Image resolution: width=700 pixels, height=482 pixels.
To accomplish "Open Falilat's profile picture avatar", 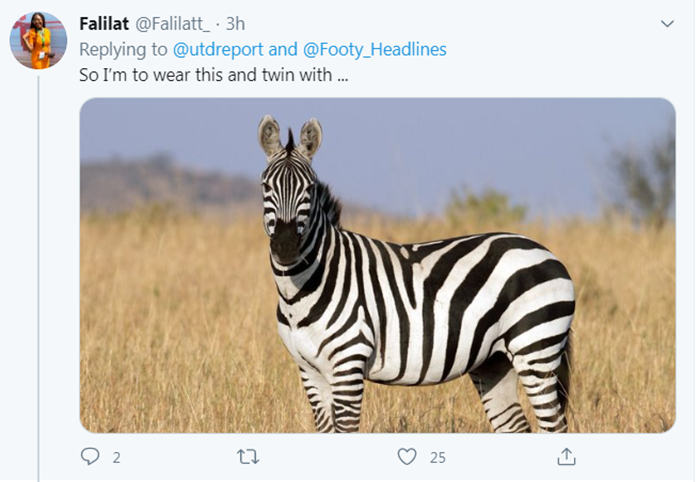I will coord(38,41).
